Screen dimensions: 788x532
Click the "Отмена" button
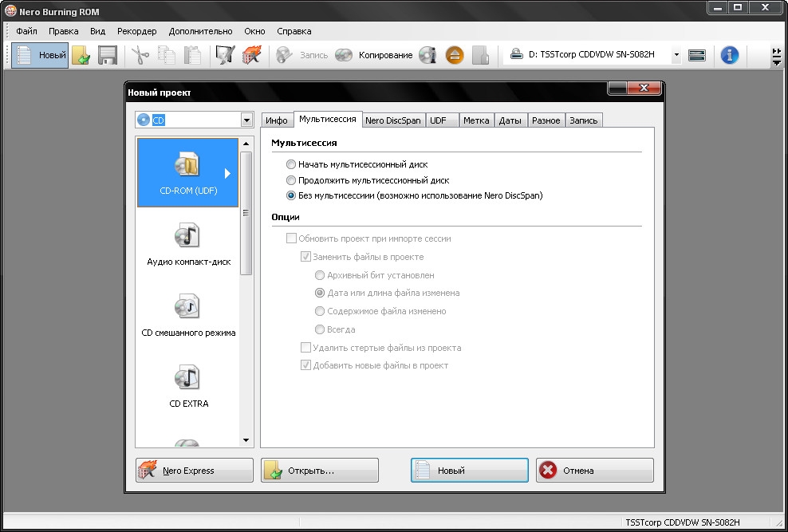tap(594, 471)
